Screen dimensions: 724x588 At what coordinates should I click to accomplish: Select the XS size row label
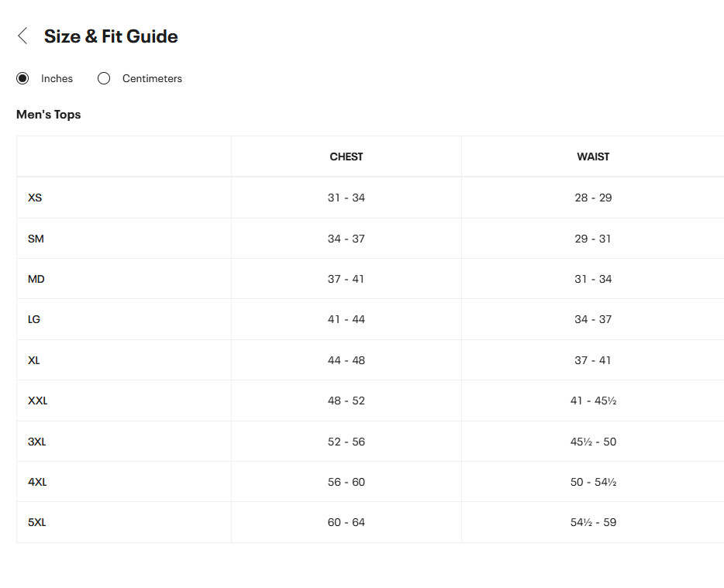(35, 198)
